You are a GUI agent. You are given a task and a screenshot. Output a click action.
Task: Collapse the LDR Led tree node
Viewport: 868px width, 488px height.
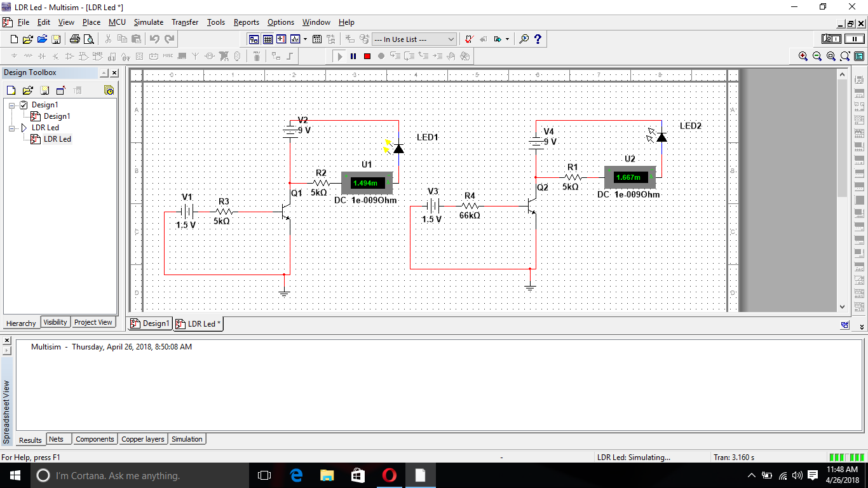(12, 128)
